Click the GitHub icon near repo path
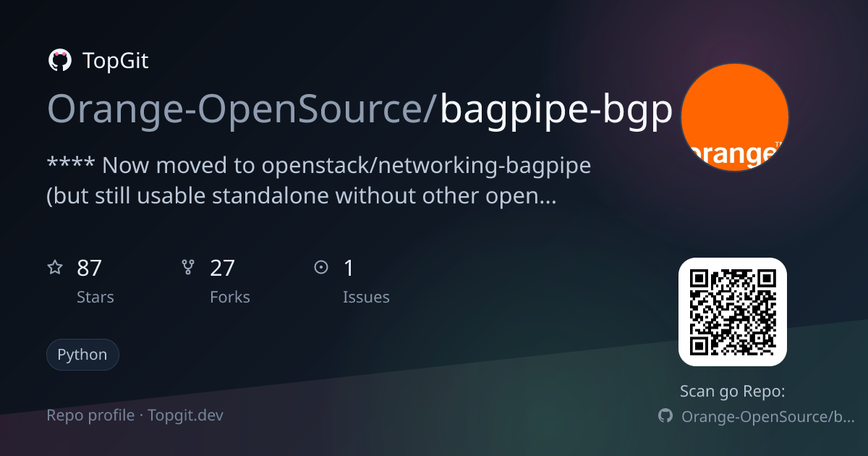This screenshot has height=456, width=868. (x=665, y=416)
